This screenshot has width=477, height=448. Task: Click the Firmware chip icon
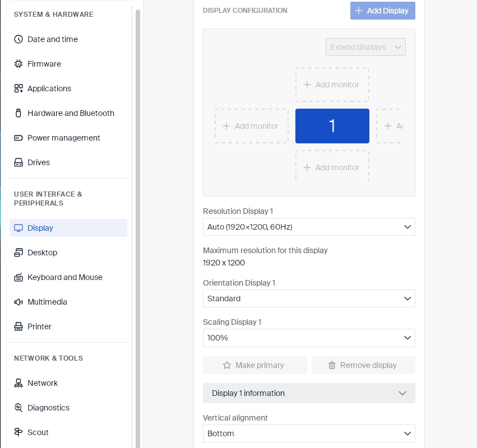click(x=18, y=64)
